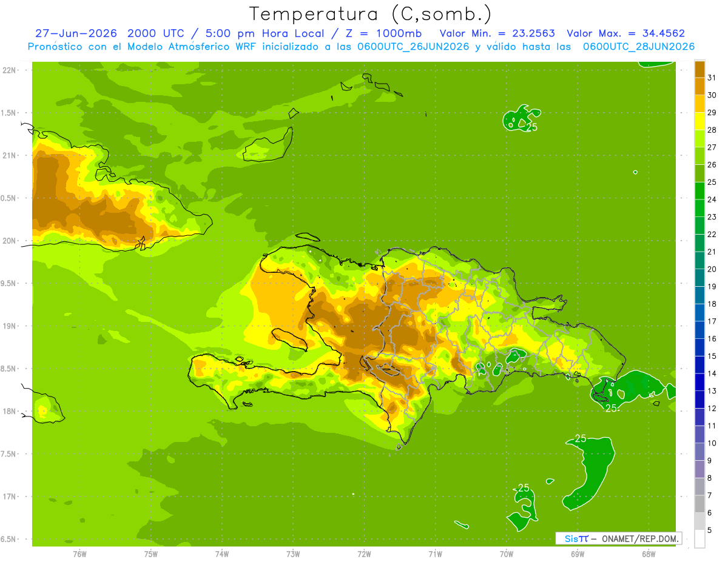Screen dimensions: 728x562
Task: Click the '25' contour label near 17.7N, 69W
Action: (581, 438)
